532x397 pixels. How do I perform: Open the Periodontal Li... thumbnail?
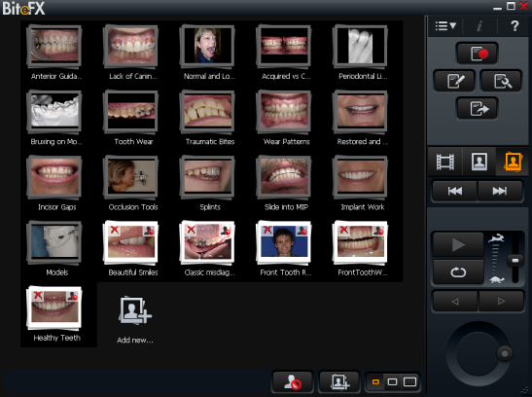361,46
